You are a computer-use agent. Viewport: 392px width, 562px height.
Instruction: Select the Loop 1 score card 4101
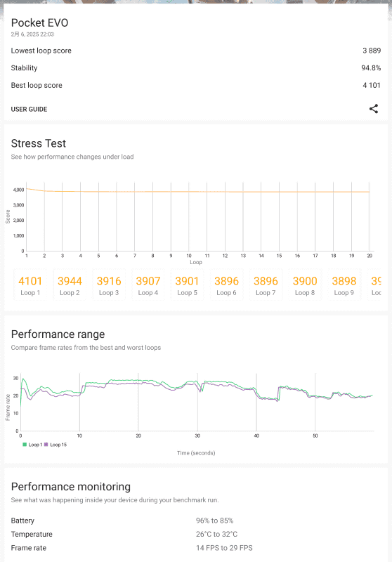(x=30, y=285)
